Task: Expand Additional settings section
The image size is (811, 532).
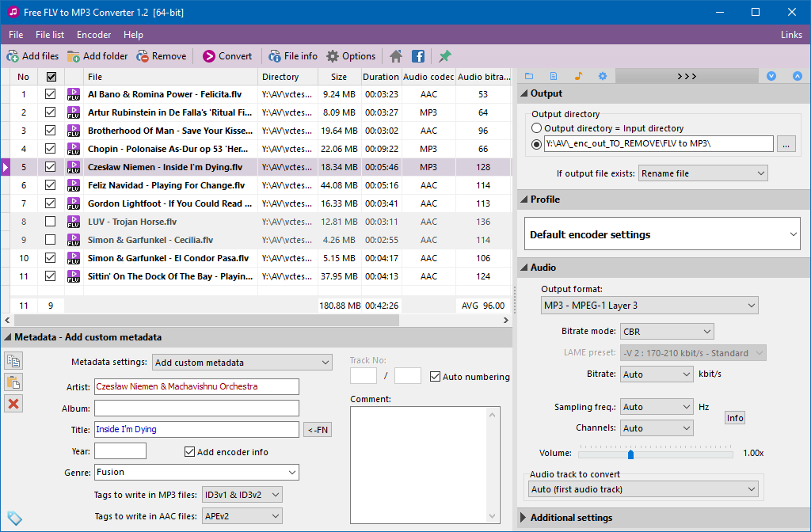Action: point(664,518)
